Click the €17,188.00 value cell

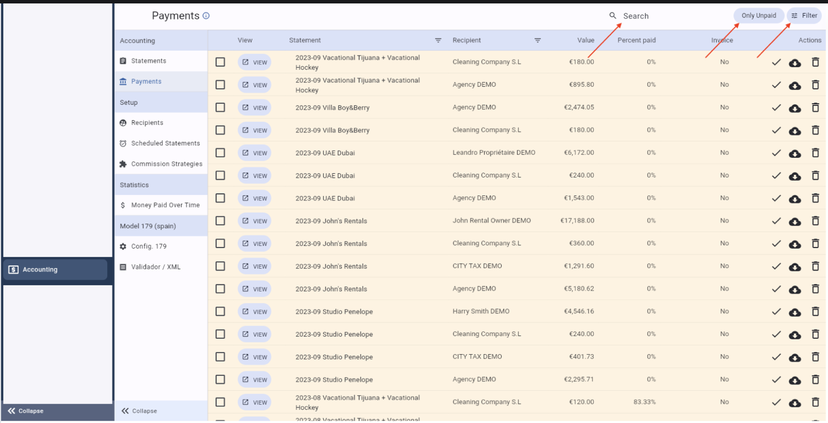coord(577,221)
